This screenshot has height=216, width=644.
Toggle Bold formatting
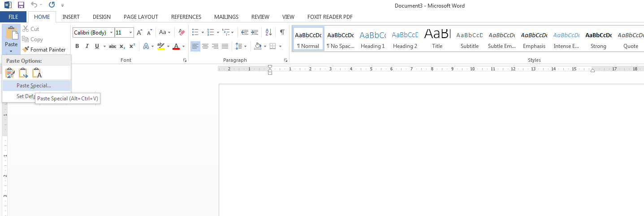click(x=77, y=46)
